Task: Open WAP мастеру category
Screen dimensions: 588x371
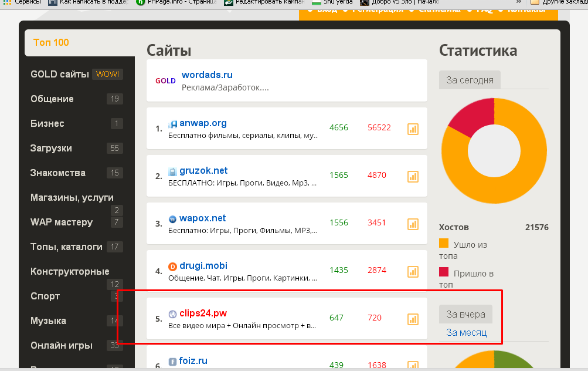Action: point(62,222)
